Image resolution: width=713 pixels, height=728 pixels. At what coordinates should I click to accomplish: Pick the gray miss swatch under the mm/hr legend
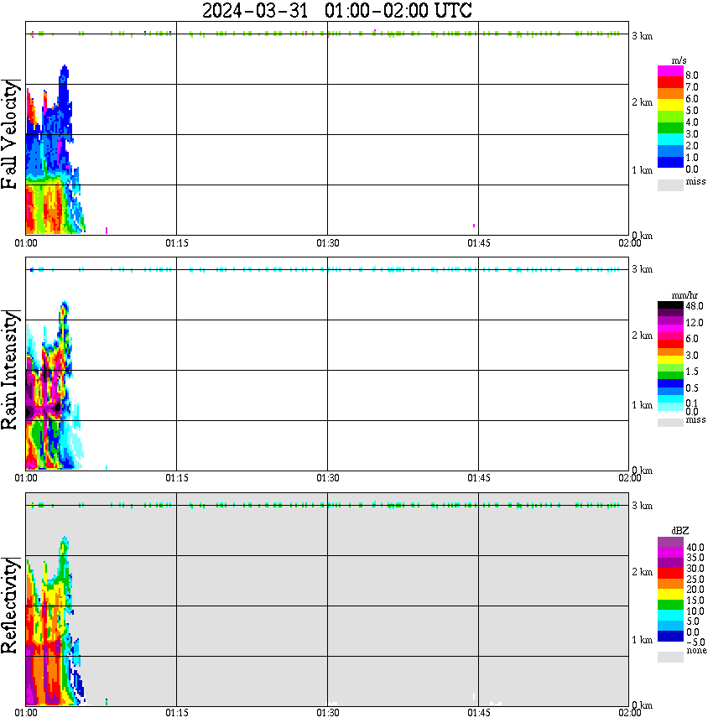(x=670, y=423)
